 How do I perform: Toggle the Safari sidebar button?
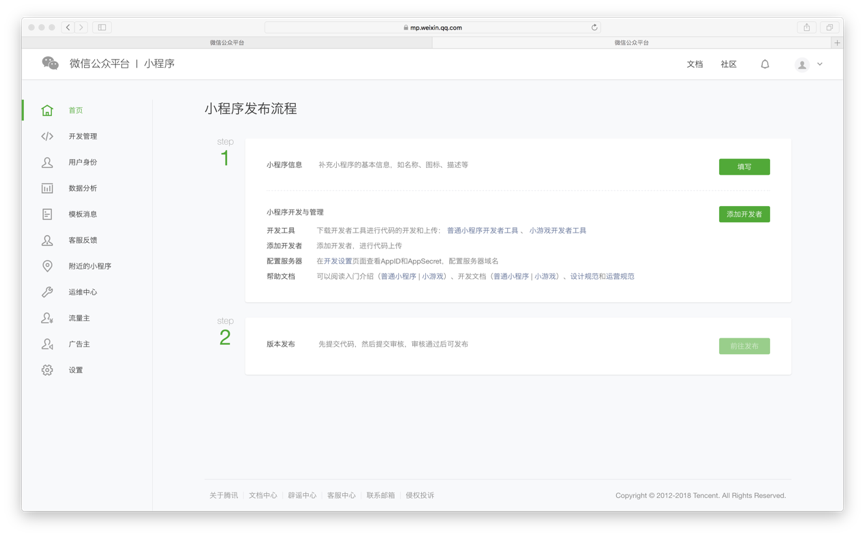[x=102, y=27]
